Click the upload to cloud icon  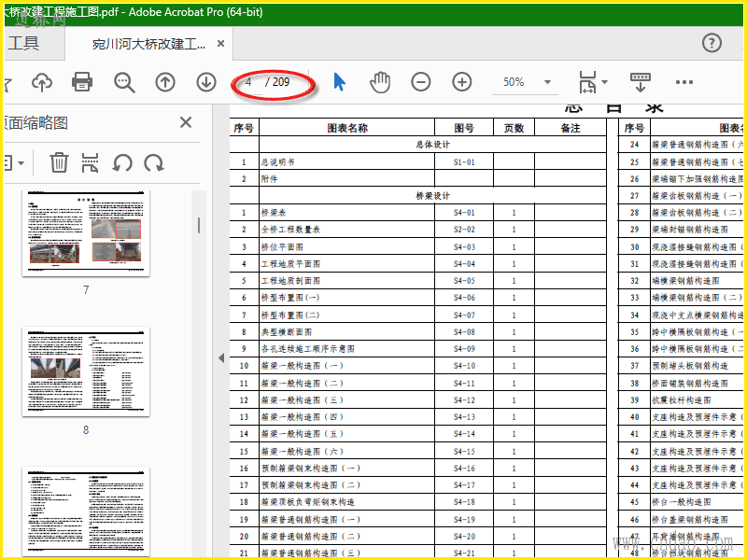tap(42, 82)
